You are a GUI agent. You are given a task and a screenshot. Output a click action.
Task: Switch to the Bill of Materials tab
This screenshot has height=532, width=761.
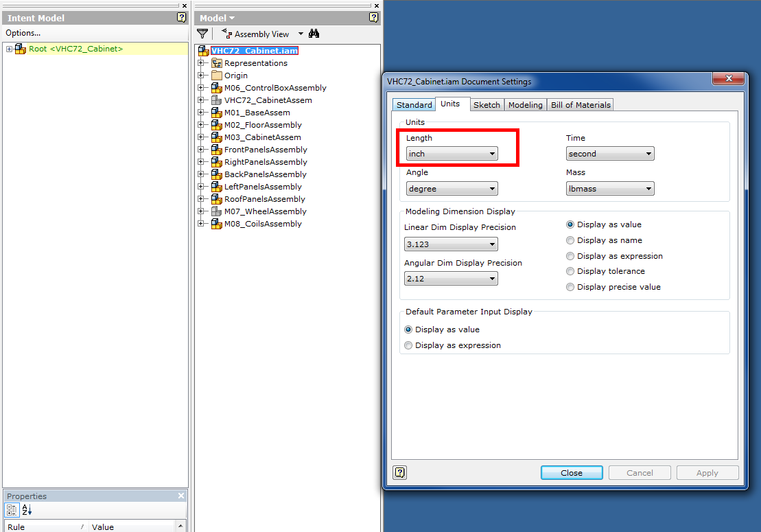pyautogui.click(x=580, y=104)
